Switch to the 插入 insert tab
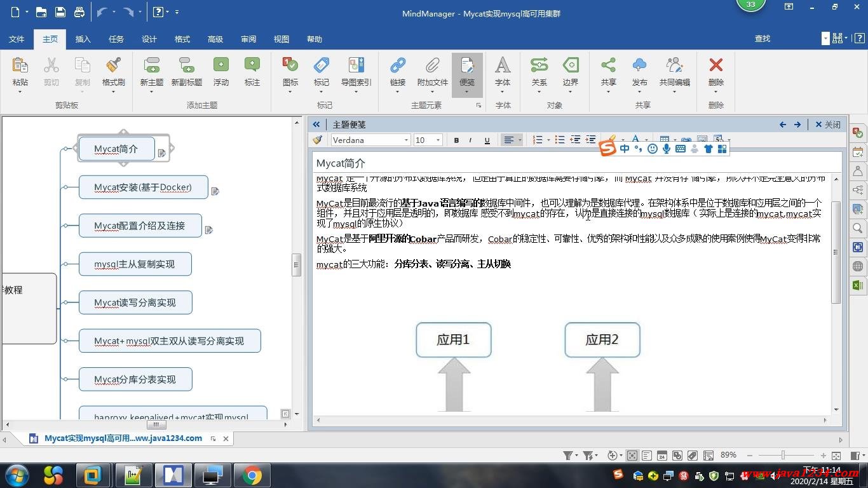This screenshot has width=868, height=488. click(83, 39)
